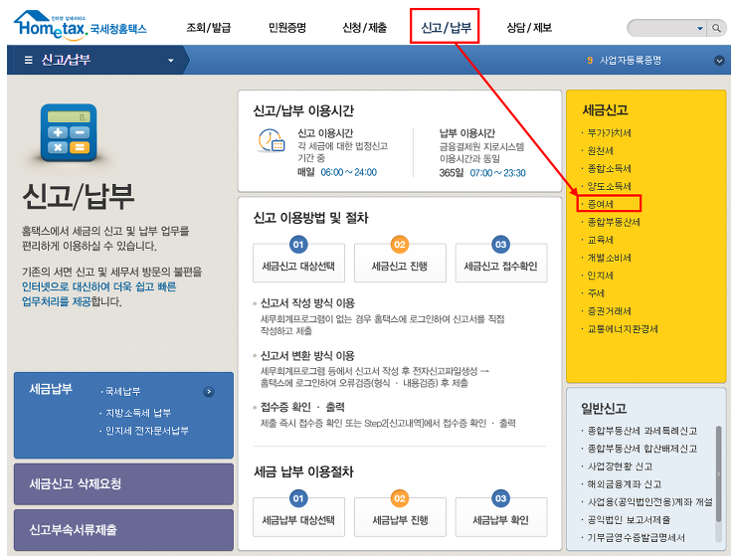Click the 국세납부 link
The image size is (737, 560).
tap(122, 391)
